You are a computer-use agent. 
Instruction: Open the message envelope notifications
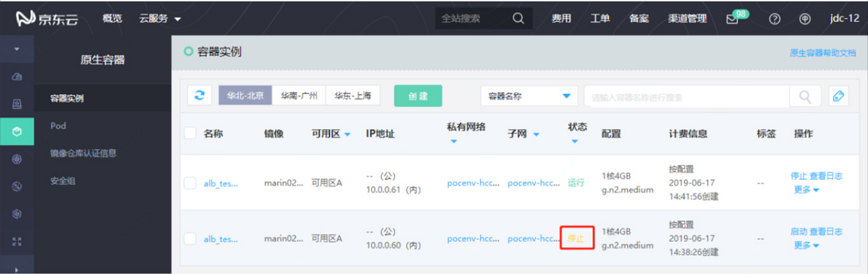pos(732,19)
